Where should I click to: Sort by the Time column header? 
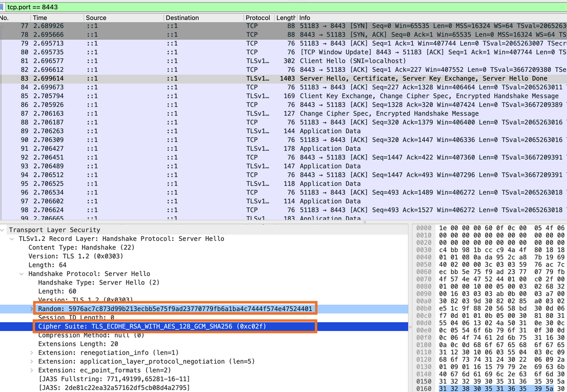(x=57, y=17)
